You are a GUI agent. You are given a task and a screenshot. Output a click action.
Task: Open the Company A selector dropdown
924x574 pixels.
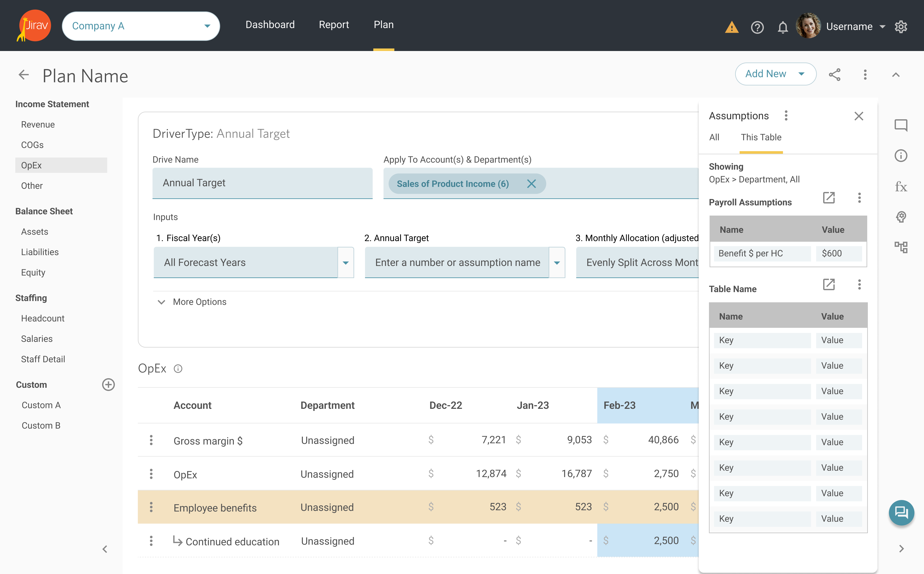click(x=141, y=26)
